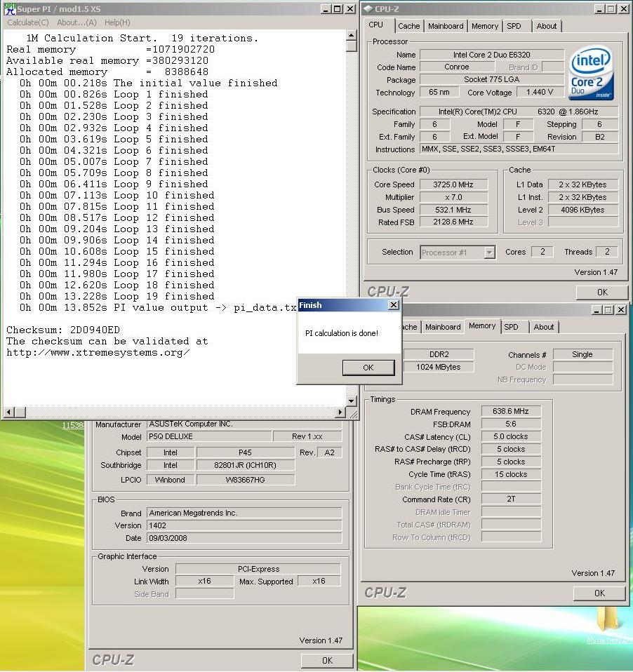Click the 1024 MBytes memory size field

tap(439, 368)
